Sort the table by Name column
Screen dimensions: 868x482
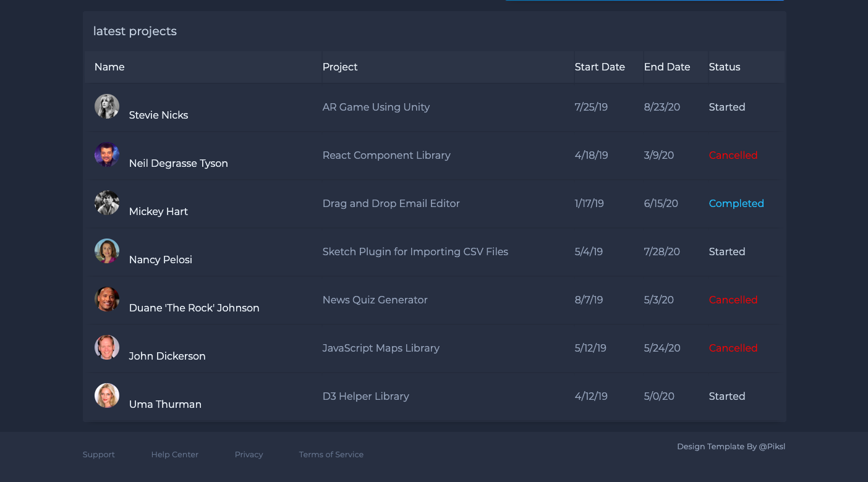click(x=109, y=67)
